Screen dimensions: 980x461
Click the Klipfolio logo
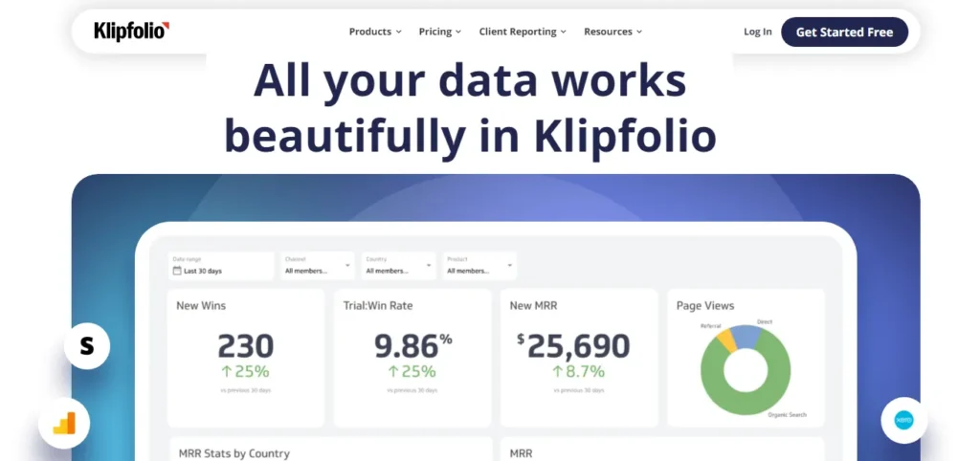132,32
